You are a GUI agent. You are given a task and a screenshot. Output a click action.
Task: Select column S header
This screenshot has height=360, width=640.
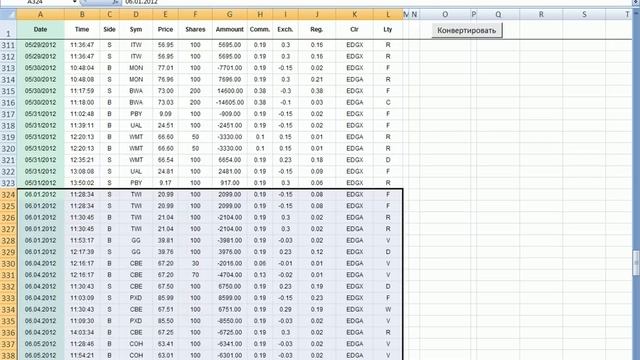click(584, 15)
